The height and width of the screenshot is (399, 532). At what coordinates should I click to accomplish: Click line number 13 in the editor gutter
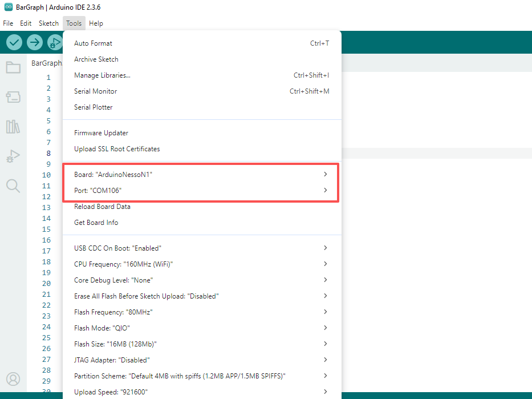pyautogui.click(x=47, y=208)
